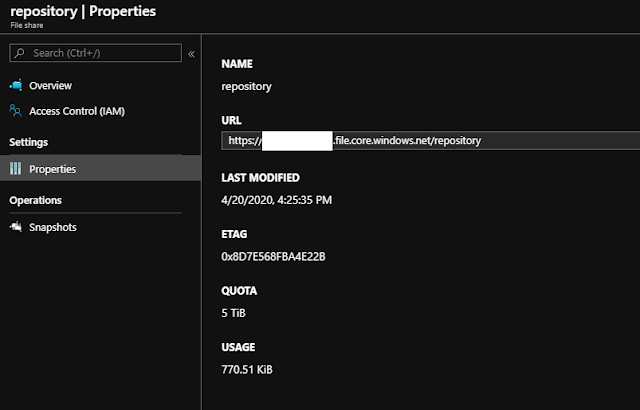Image resolution: width=640 pixels, height=410 pixels.
Task: Click the last modified date value
Action: (x=277, y=199)
